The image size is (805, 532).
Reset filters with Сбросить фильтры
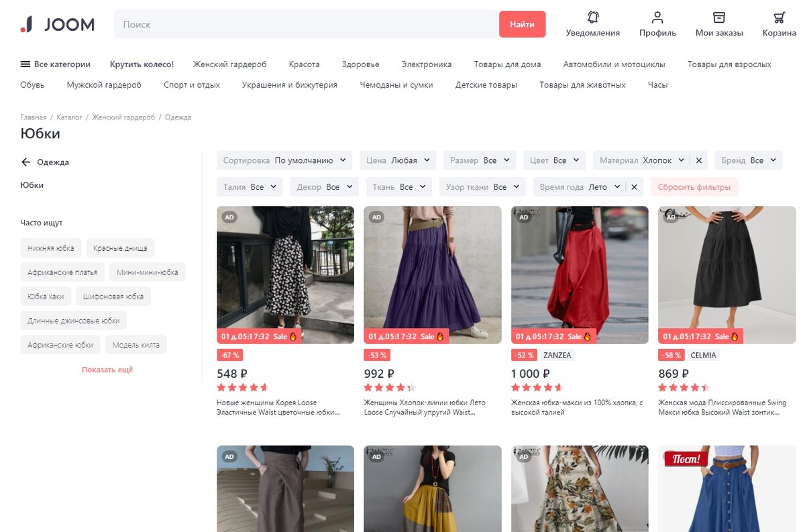(694, 187)
